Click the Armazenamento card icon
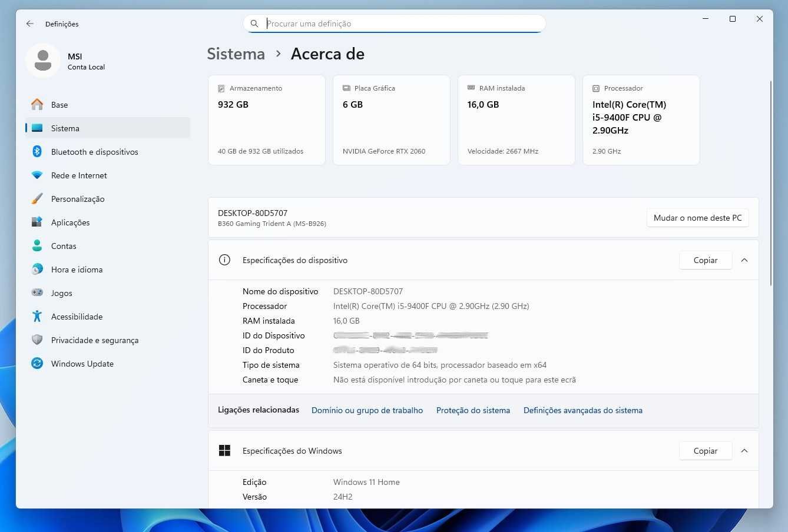The width and height of the screenshot is (788, 532). (x=221, y=88)
